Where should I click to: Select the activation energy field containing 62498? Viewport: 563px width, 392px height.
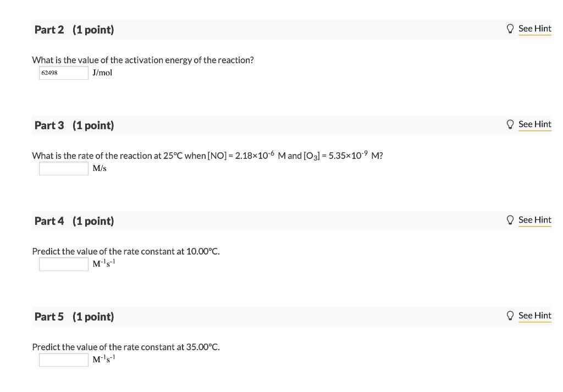64,73
